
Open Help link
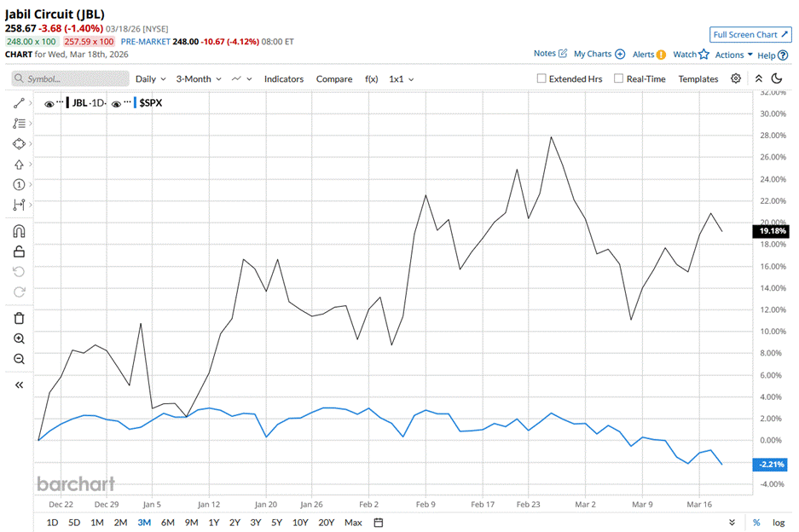point(773,55)
